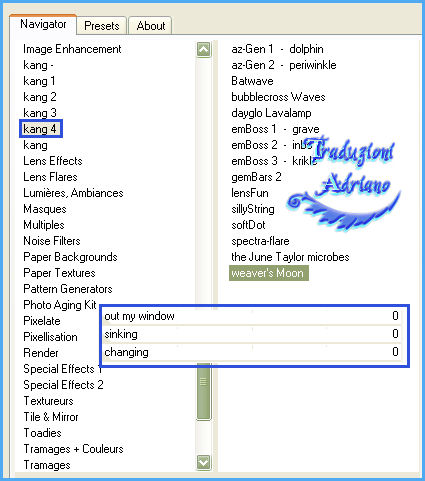Image resolution: width=425 pixels, height=481 pixels.
Task: Click the changing slider bar
Action: [252, 352]
